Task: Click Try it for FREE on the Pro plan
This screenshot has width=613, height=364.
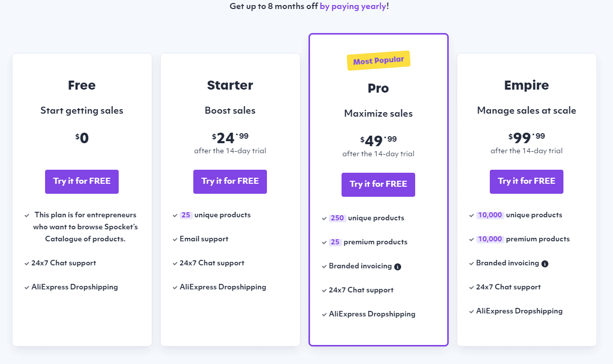Action: click(x=378, y=185)
